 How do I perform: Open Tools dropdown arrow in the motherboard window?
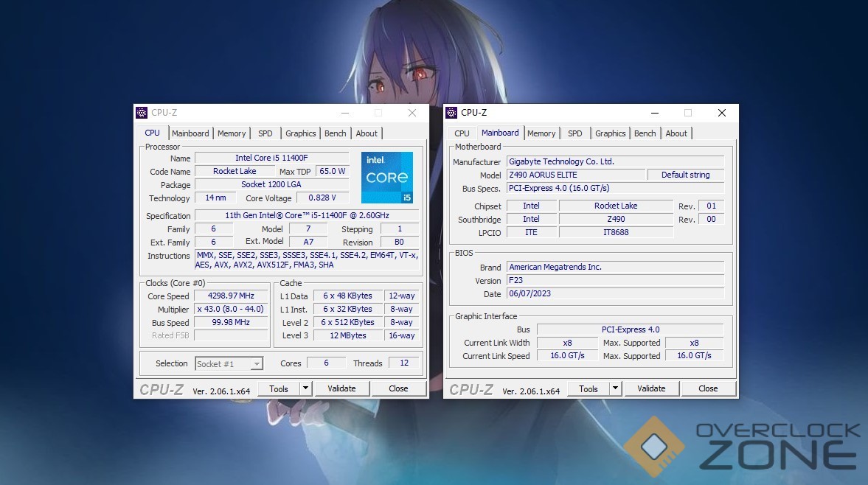pyautogui.click(x=616, y=388)
